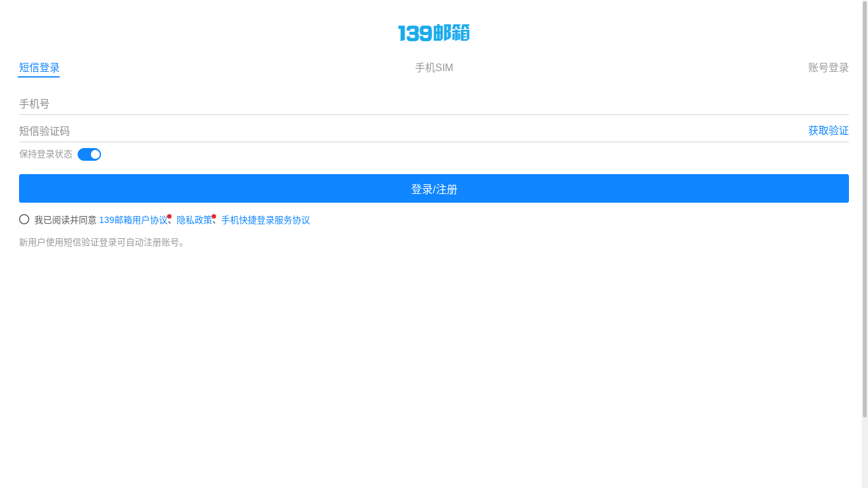Open the 隐私政策 link
The height and width of the screenshot is (488, 868).
point(194,220)
